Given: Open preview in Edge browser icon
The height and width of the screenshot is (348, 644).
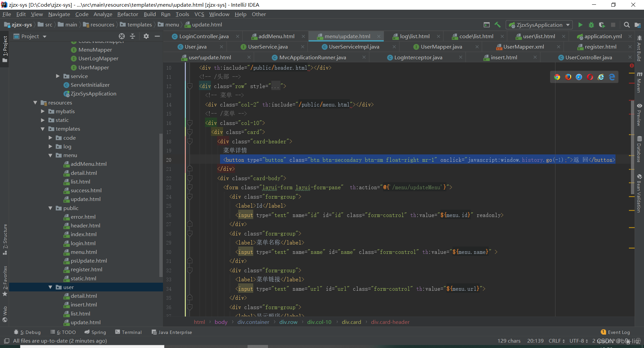Looking at the screenshot, I should pos(612,77).
